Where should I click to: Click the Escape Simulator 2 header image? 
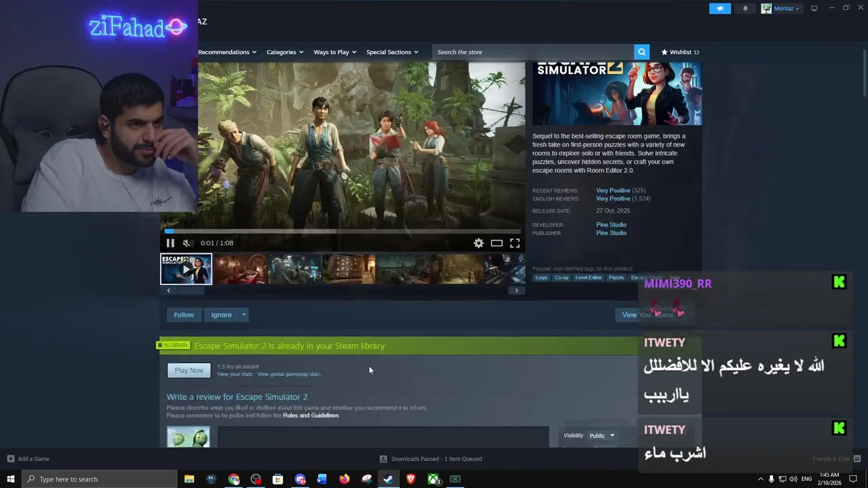616,94
